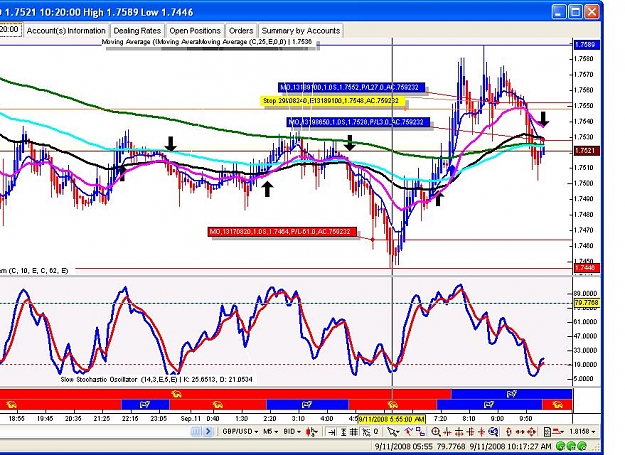Click the Q icon in chart toolbar

pyautogui.click(x=375, y=431)
